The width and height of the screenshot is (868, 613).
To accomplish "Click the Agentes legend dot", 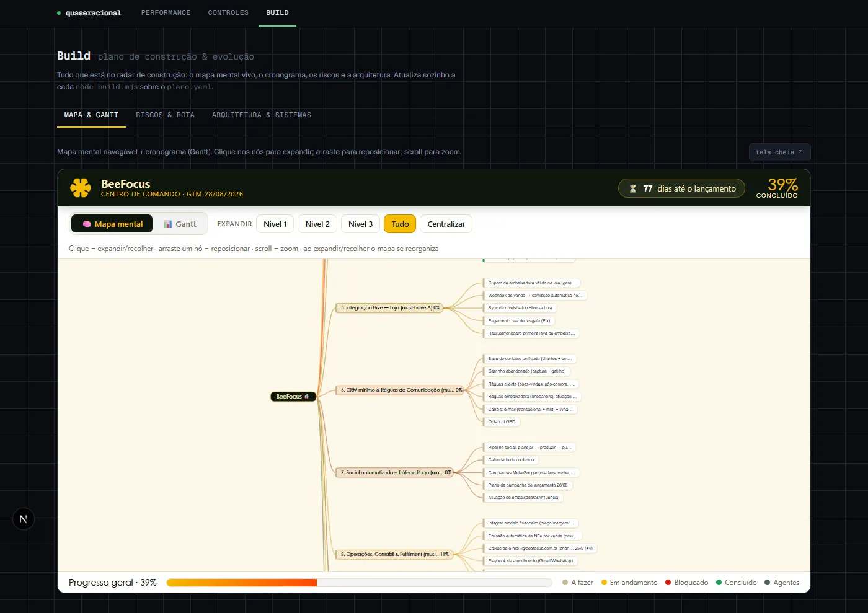I will (x=767, y=583).
